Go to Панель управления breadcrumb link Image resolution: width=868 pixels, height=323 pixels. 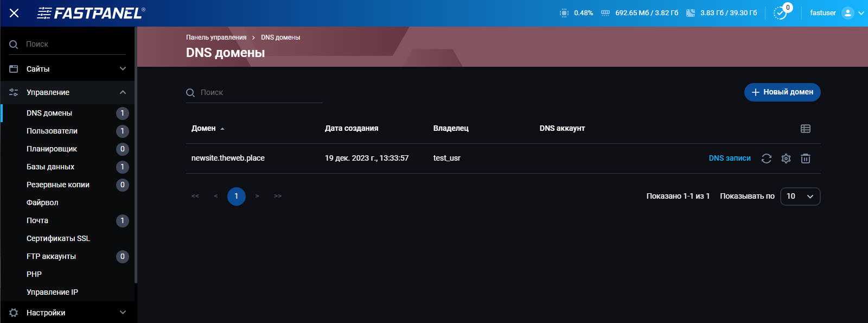point(216,37)
